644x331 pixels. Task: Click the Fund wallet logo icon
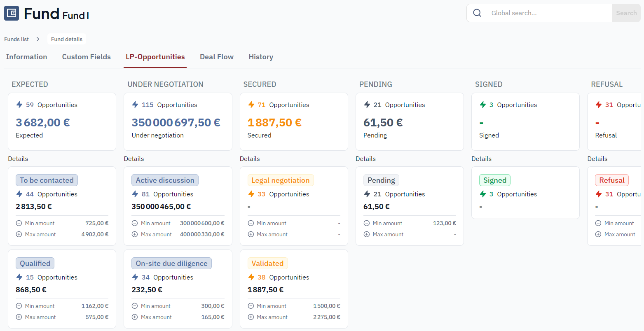[x=12, y=13]
